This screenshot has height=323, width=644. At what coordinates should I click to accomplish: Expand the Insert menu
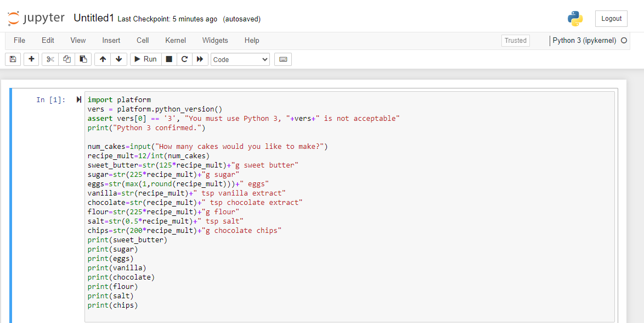[x=111, y=41]
